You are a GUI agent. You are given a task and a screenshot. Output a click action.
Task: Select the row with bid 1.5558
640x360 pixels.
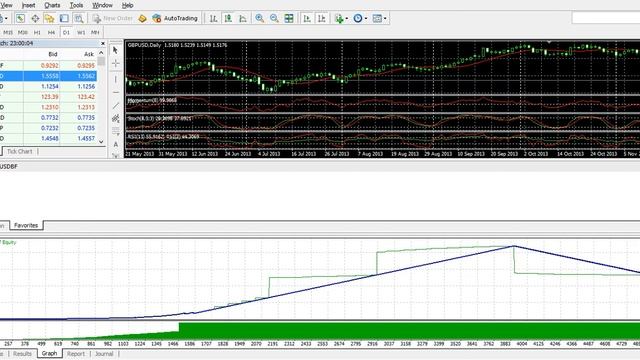[48, 76]
